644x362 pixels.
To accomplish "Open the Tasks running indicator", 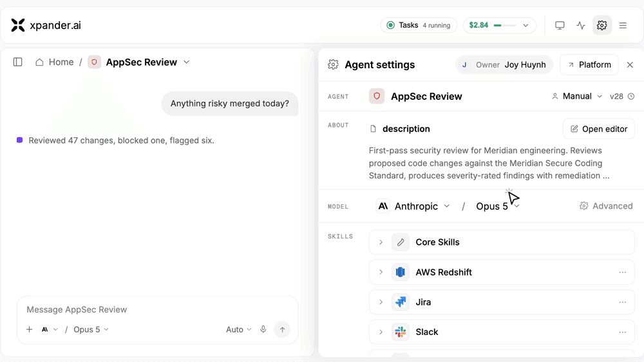I will (419, 25).
